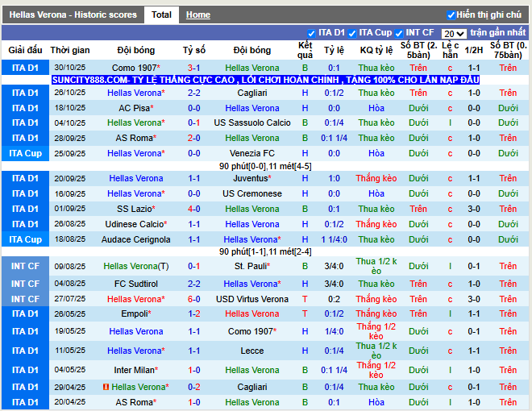Image resolution: width=532 pixels, height=411 pixels.
Task: Uncheck the ITA D1 filter checkbox
Action: pyautogui.click(x=312, y=33)
